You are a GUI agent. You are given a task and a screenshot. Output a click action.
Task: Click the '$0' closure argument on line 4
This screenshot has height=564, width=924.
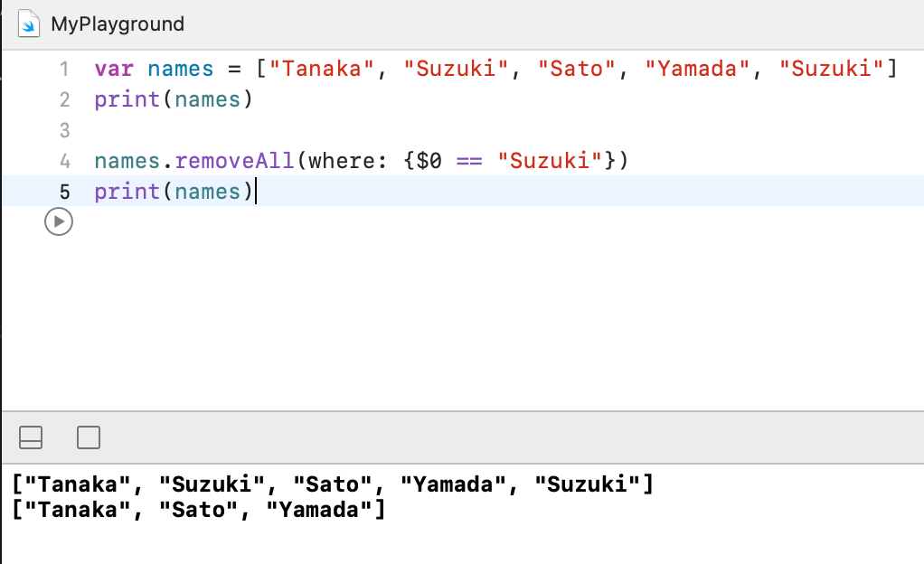click(428, 161)
